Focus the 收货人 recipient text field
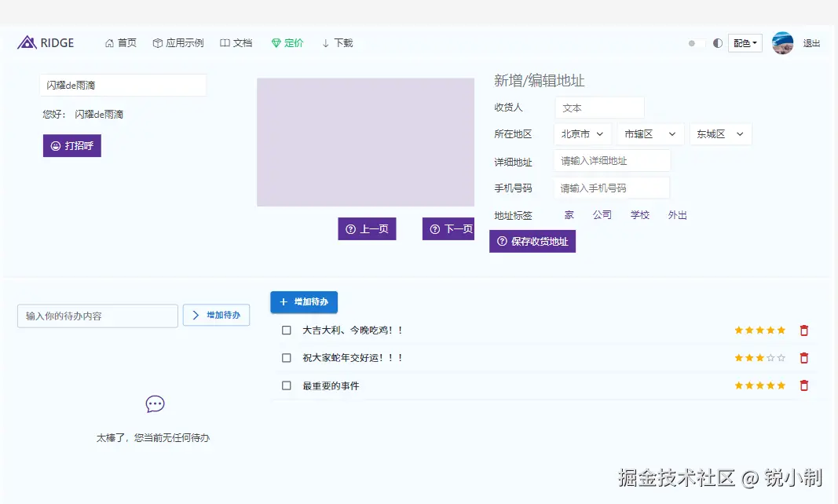 [x=600, y=108]
